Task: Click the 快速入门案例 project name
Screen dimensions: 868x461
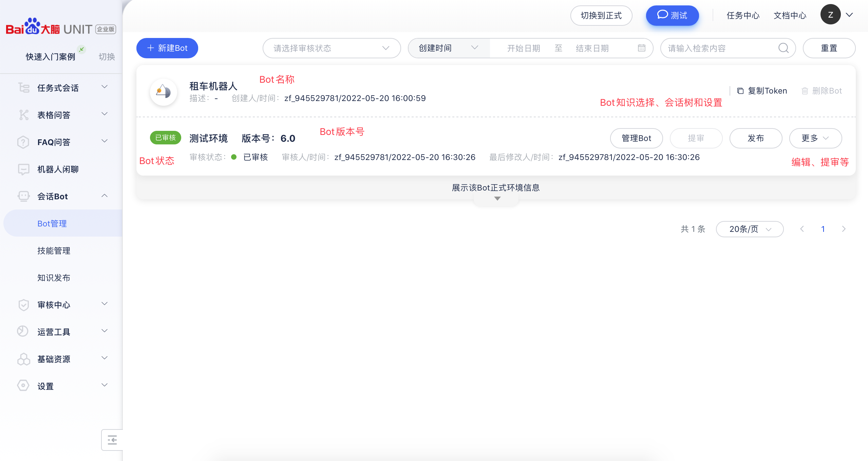Action: click(x=51, y=57)
